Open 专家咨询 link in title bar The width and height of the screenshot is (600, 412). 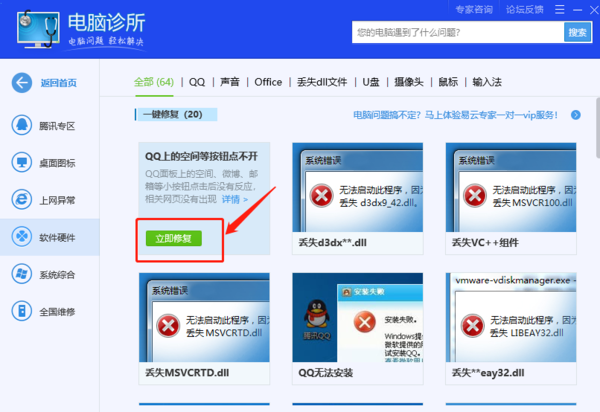(x=474, y=10)
